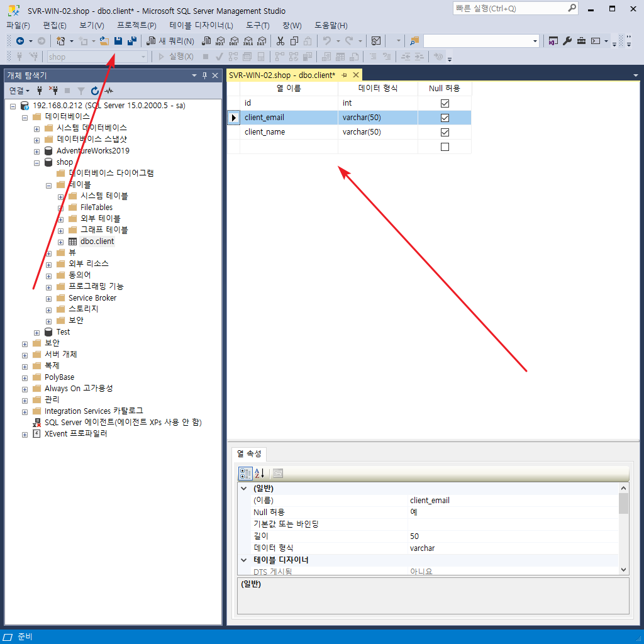Select the XEvent 프로파일러 node

75,434
